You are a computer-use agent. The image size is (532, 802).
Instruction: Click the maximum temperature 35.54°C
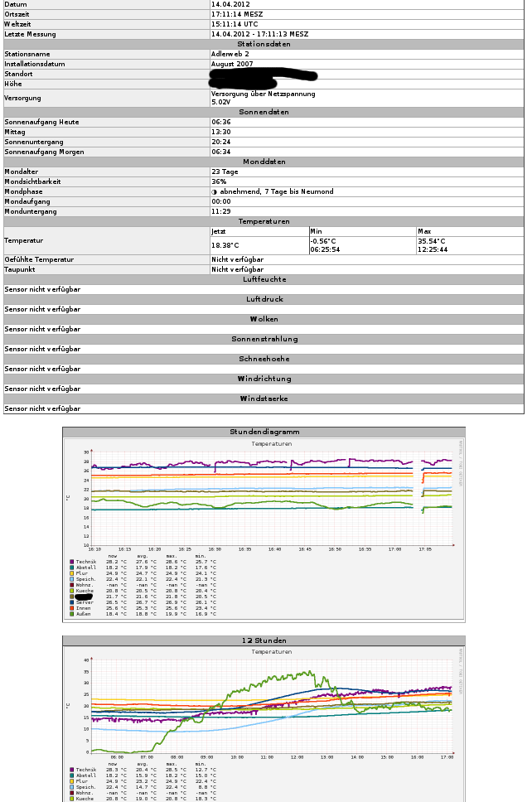point(432,241)
